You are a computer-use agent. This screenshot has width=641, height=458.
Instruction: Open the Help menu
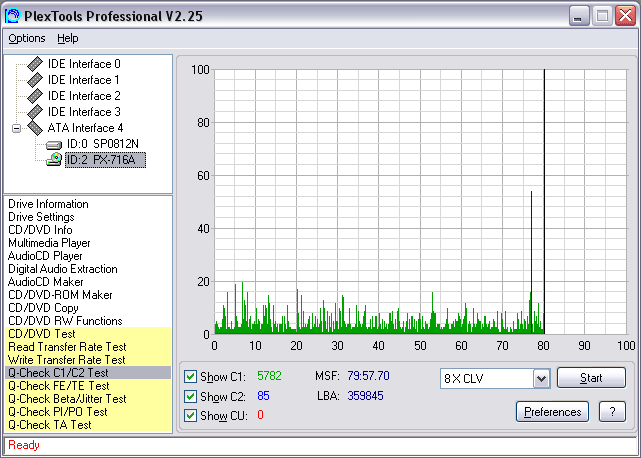tap(67, 38)
